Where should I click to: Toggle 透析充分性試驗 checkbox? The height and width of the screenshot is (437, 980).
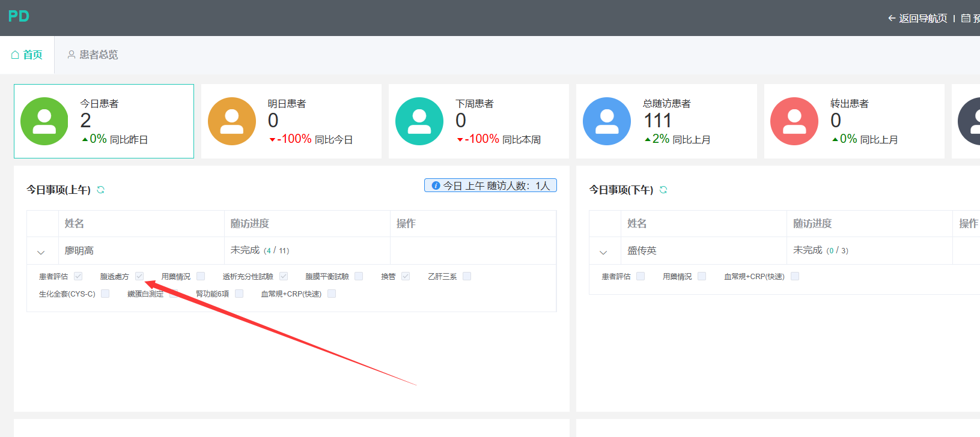284,276
